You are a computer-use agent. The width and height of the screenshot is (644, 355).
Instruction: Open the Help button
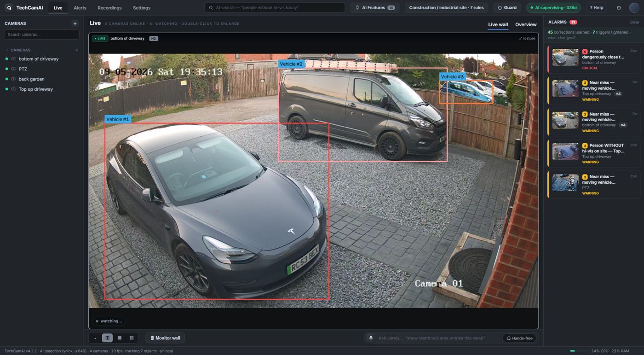pyautogui.click(x=597, y=8)
